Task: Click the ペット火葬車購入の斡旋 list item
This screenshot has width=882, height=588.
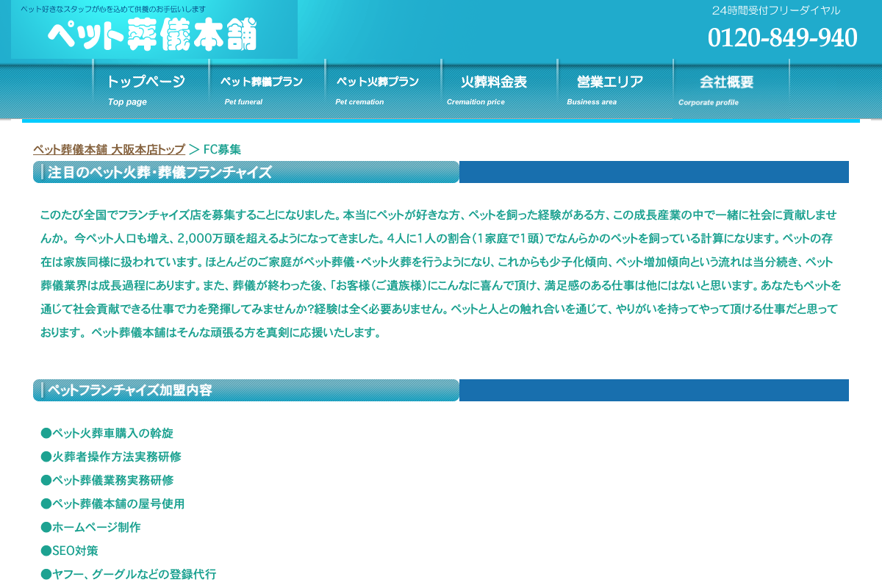Action: click(x=107, y=433)
